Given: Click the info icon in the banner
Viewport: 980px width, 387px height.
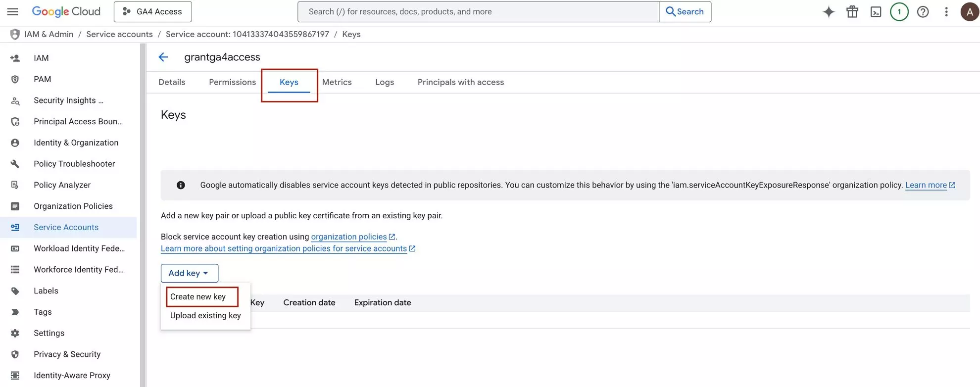Looking at the screenshot, I should pos(181,185).
